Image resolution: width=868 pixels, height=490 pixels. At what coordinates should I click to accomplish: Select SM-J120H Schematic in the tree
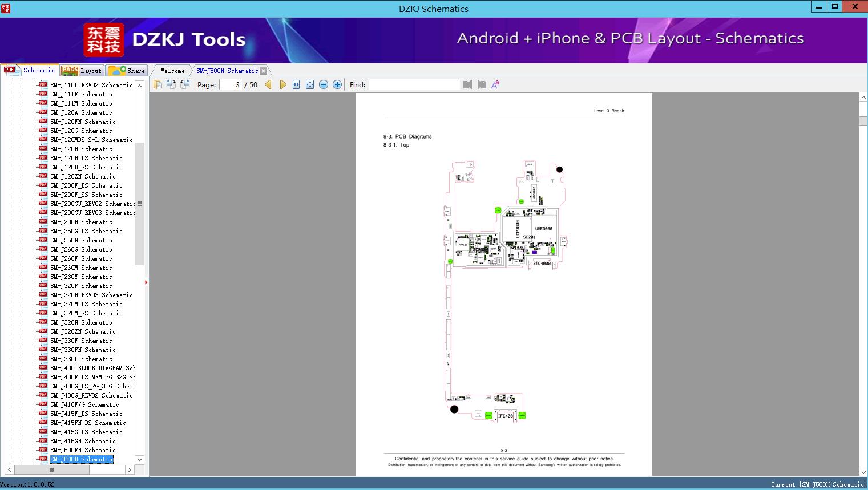click(81, 149)
